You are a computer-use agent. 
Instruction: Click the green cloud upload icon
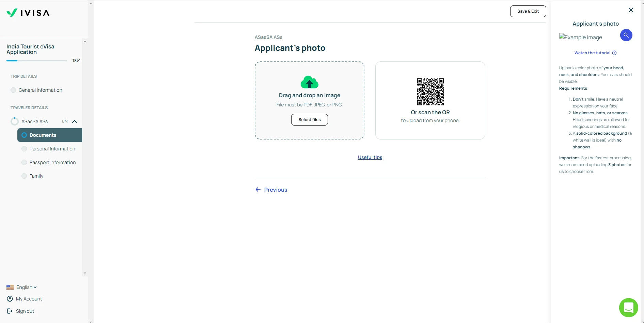(310, 82)
